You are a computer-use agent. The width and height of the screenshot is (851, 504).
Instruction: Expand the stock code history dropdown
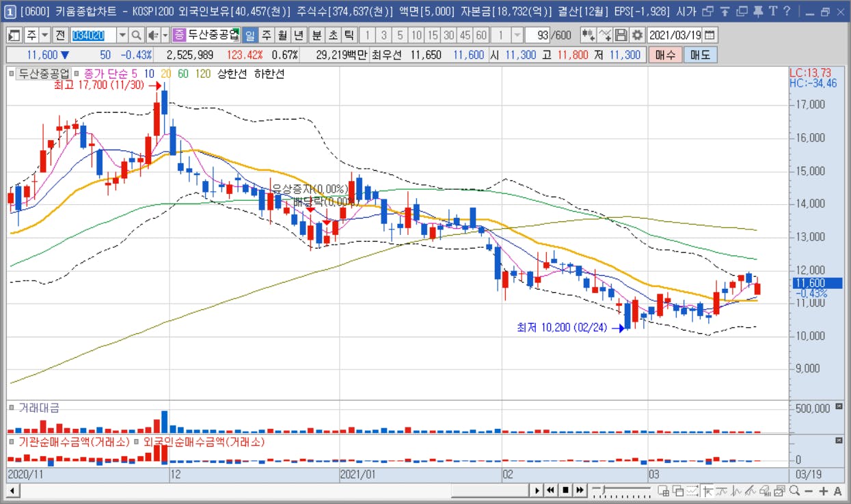click(122, 35)
